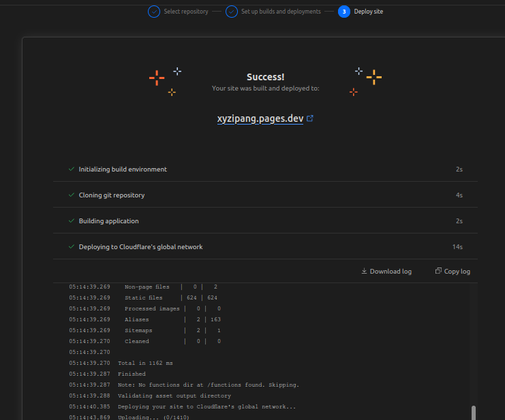Click the step 3 number badge
The height and width of the screenshot is (420, 505).
344,12
